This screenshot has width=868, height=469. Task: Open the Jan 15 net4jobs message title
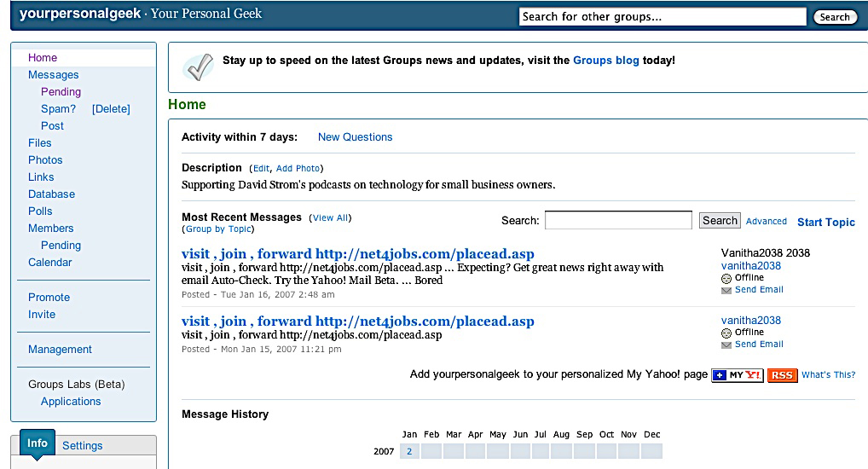pyautogui.click(x=357, y=321)
